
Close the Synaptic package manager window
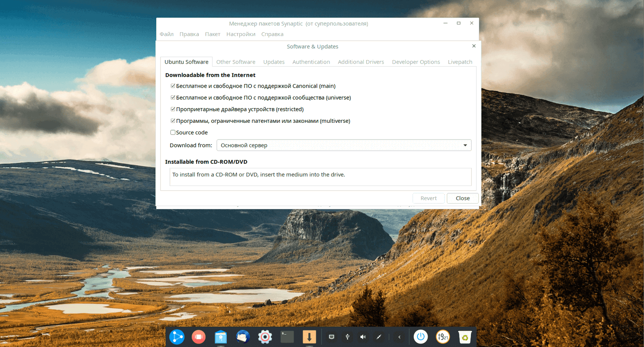[x=472, y=23]
